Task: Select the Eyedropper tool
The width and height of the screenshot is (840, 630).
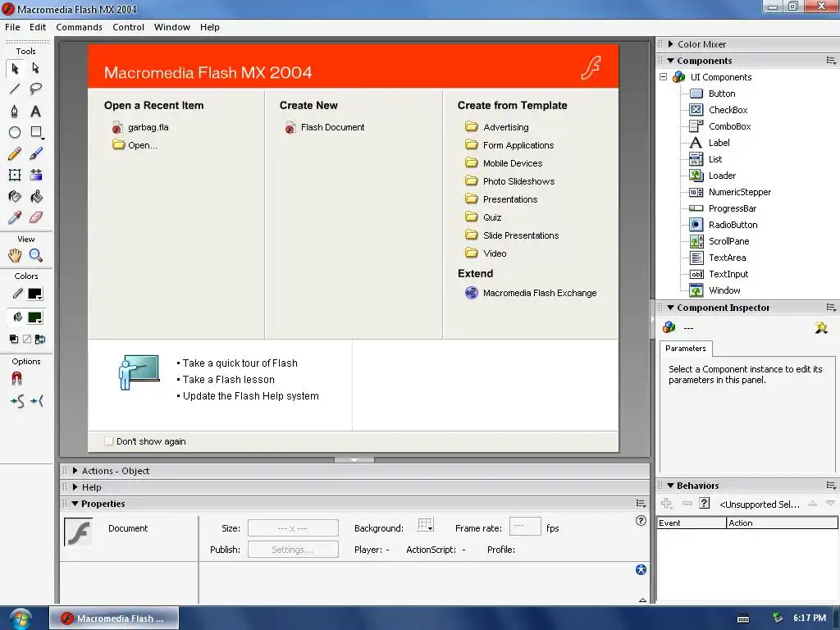Action: pos(15,217)
